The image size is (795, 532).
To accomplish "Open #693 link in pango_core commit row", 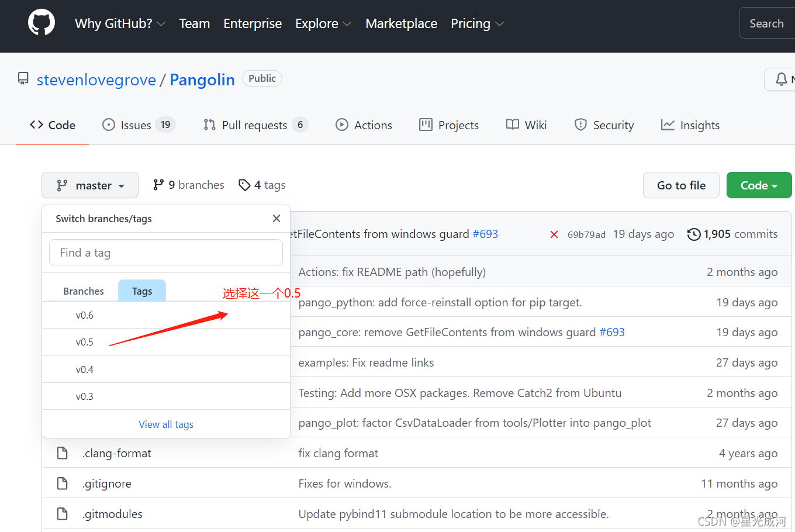I will click(612, 332).
